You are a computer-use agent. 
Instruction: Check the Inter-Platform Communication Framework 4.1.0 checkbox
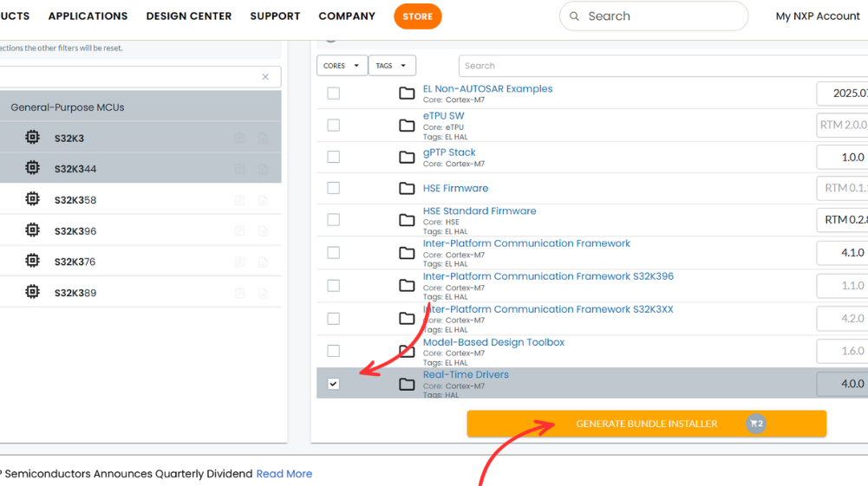tap(333, 253)
